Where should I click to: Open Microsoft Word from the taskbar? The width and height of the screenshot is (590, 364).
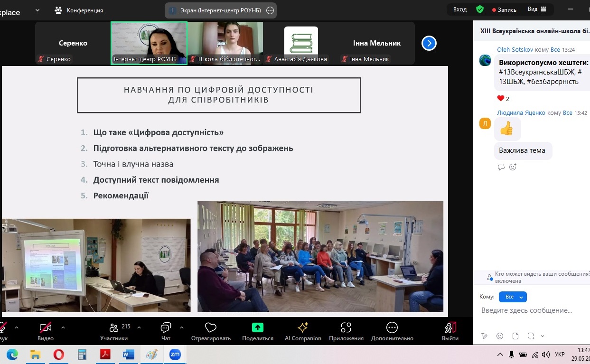(128, 355)
